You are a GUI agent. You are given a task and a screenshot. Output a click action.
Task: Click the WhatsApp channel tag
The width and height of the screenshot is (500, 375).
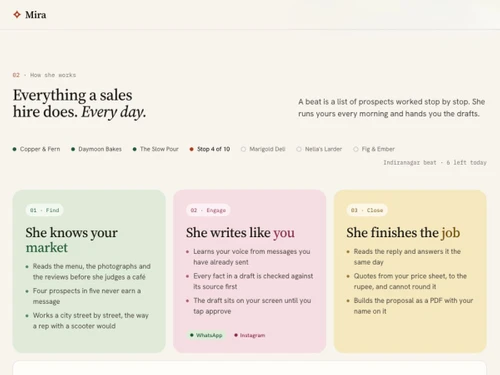tap(206, 335)
